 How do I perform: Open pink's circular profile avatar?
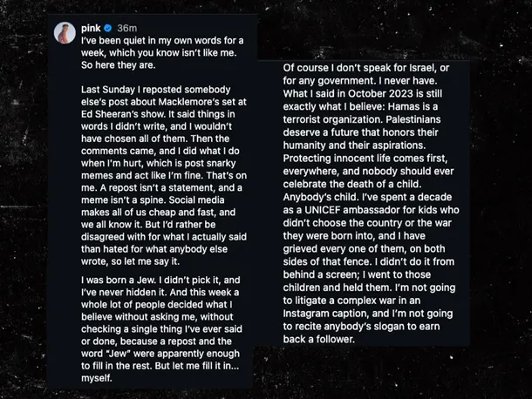click(65, 33)
